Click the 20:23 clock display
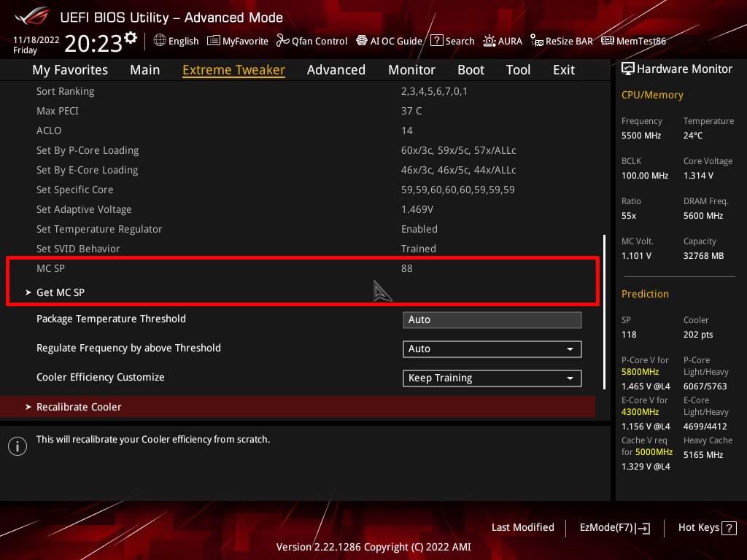747x560 pixels. (x=93, y=44)
